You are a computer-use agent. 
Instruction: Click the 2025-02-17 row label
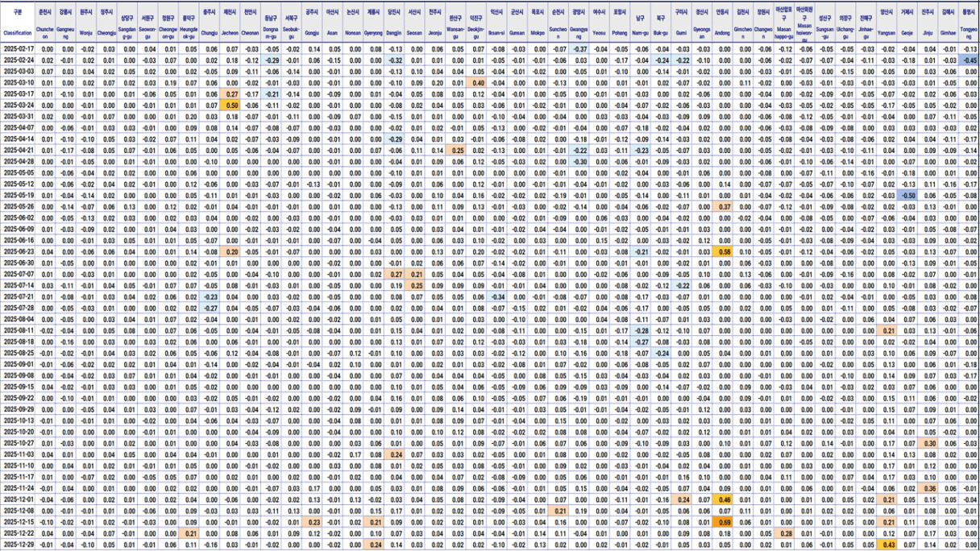click(x=18, y=49)
